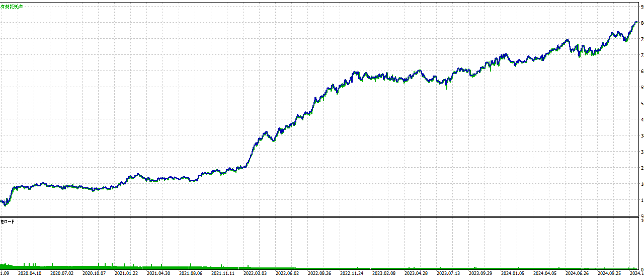Click the 有効証拠金 label at top-left

[12, 7]
